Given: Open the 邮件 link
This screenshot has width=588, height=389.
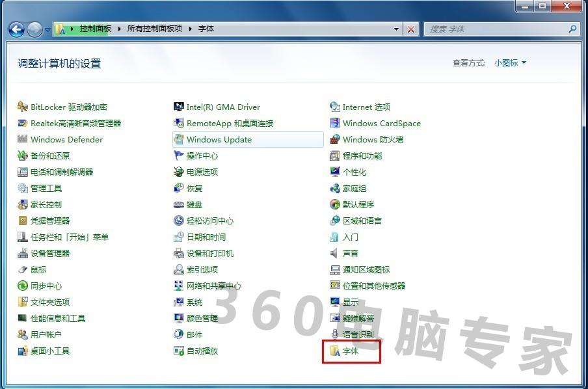Looking at the screenshot, I should [x=194, y=334].
